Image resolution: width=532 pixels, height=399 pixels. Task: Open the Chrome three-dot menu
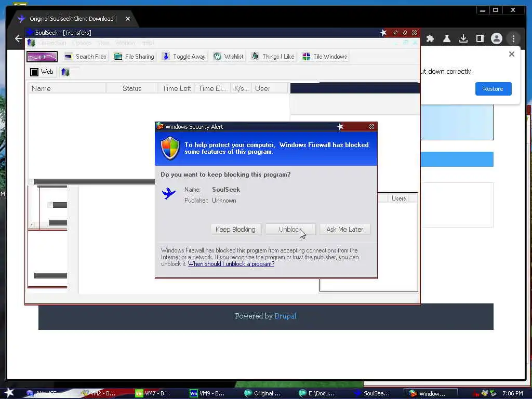click(x=513, y=38)
